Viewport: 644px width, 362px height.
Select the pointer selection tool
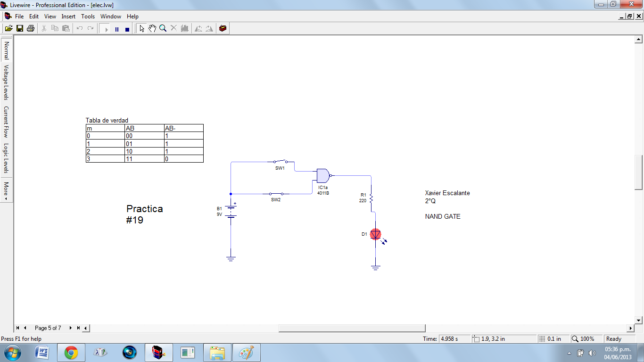[141, 28]
